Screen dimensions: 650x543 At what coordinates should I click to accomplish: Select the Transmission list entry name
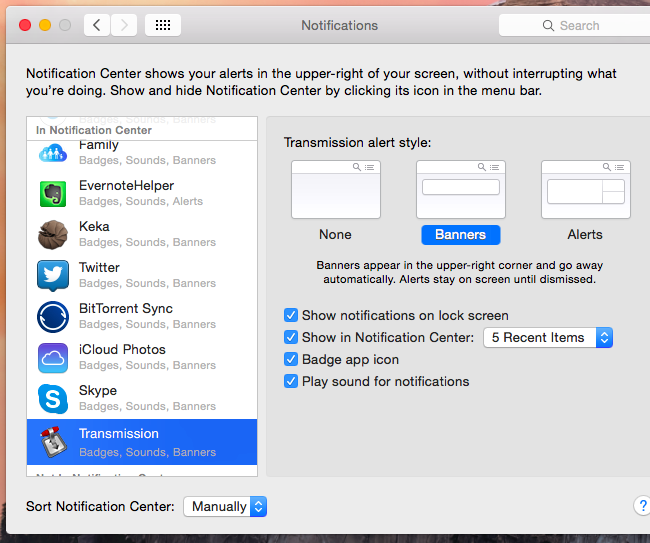119,434
